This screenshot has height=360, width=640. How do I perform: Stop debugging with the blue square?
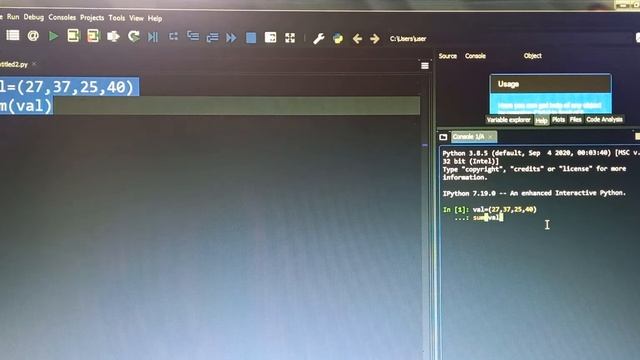click(251, 38)
